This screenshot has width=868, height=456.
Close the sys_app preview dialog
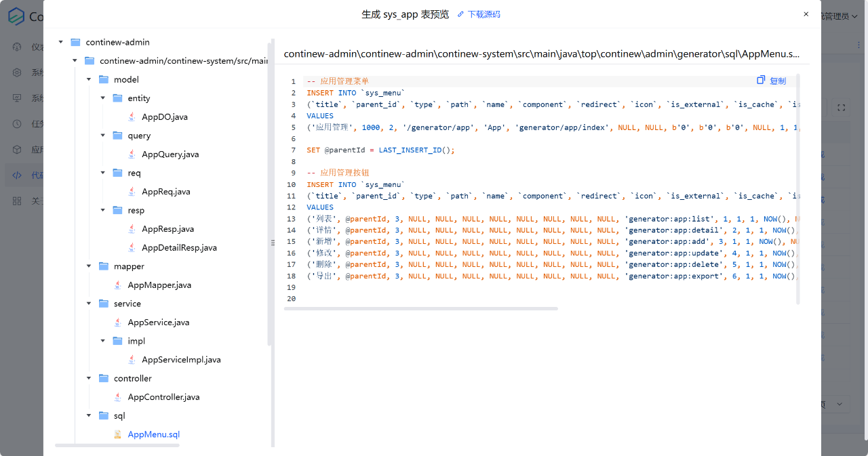(806, 14)
